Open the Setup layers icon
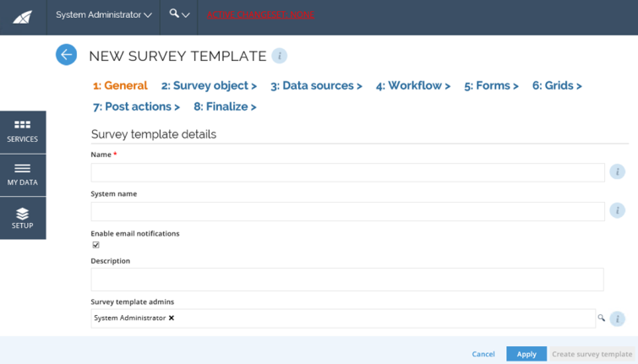 tap(23, 218)
